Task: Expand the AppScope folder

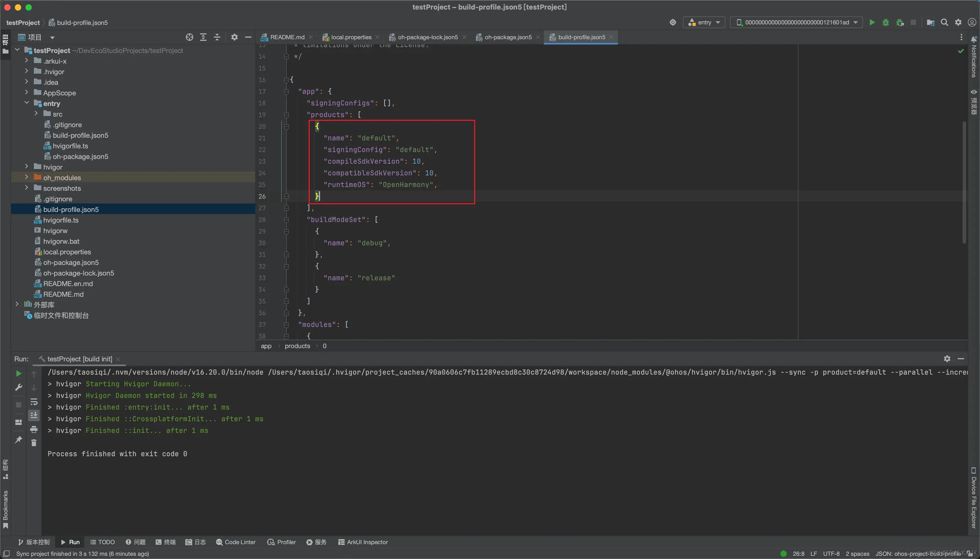Action: 27,92
